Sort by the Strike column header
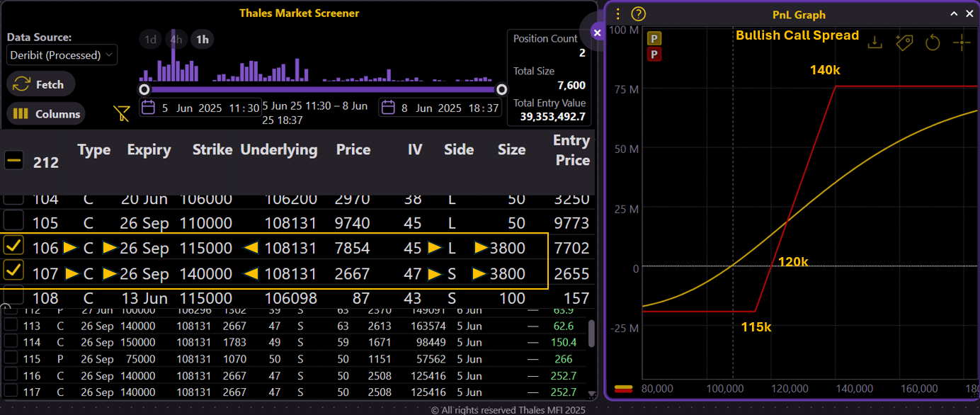Image resolution: width=980 pixels, height=415 pixels. point(212,150)
